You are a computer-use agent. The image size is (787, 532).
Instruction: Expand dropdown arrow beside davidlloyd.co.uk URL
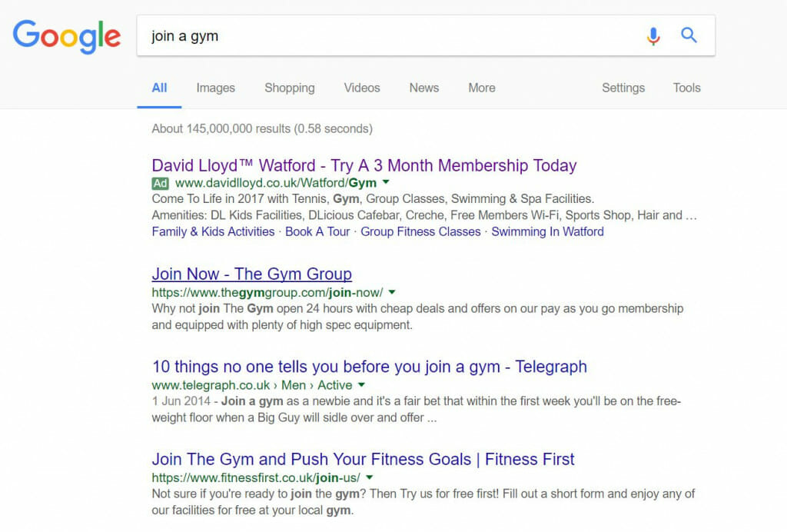386,182
